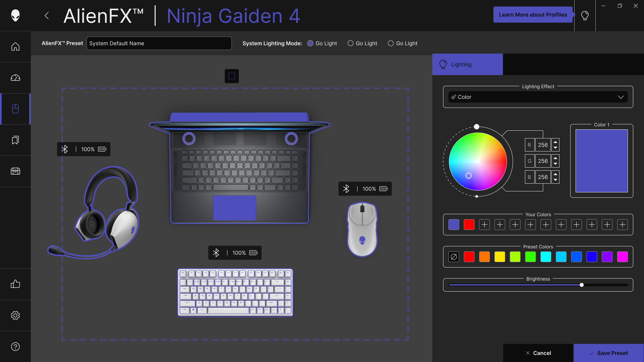644x362 pixels.
Task: Increase the R value with up stepper
Action: pyautogui.click(x=555, y=142)
